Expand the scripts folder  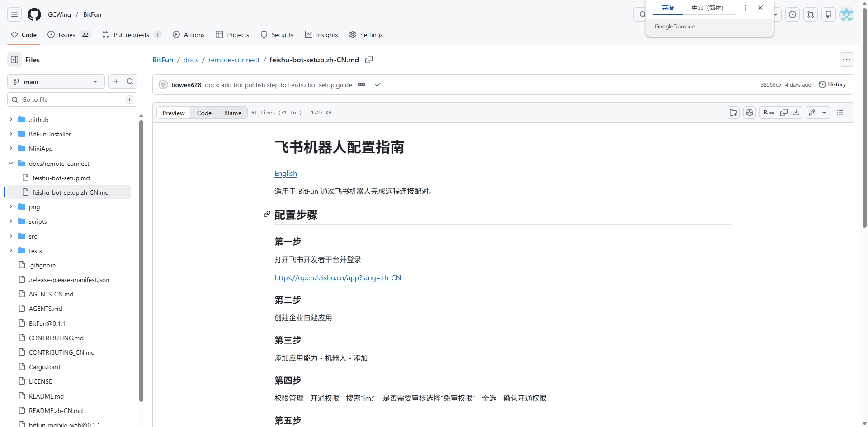pos(11,221)
